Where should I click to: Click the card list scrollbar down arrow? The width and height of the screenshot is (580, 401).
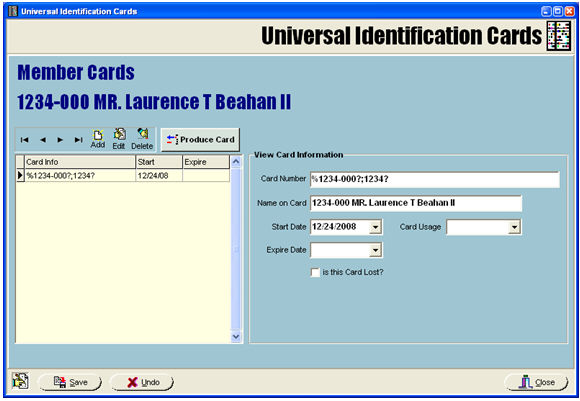pos(236,337)
